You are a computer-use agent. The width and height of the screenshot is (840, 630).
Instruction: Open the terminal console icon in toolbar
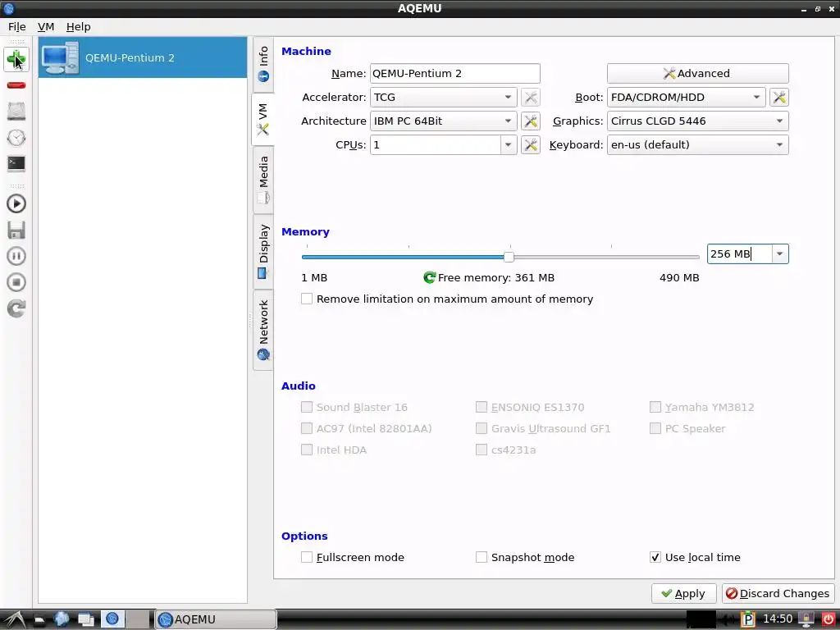(x=16, y=163)
